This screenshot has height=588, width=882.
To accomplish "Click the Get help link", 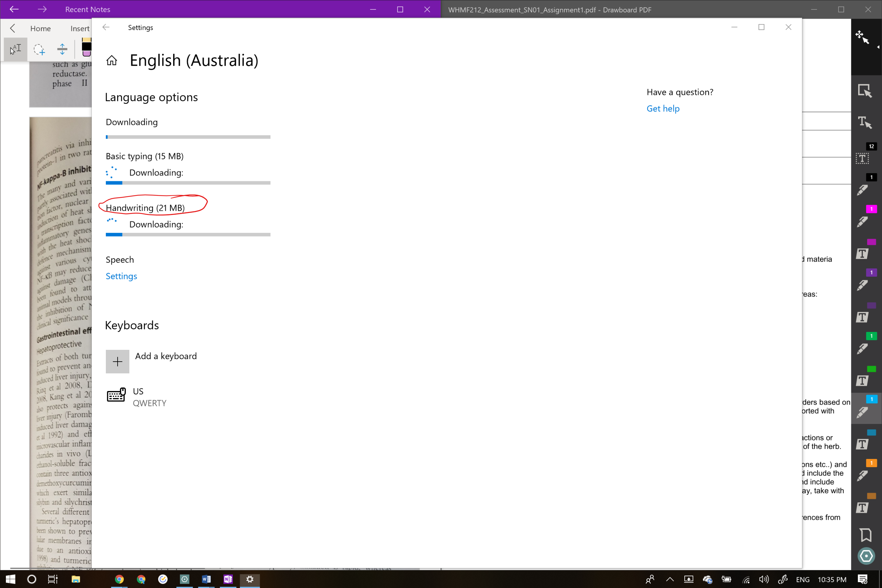I will point(662,109).
